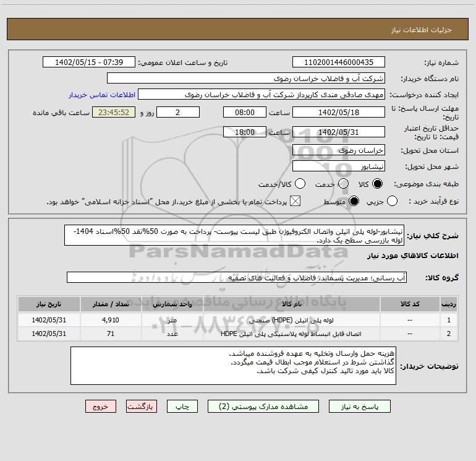Click the goods group field آب رسانی
This screenshot has width=476, height=461.
(237, 277)
